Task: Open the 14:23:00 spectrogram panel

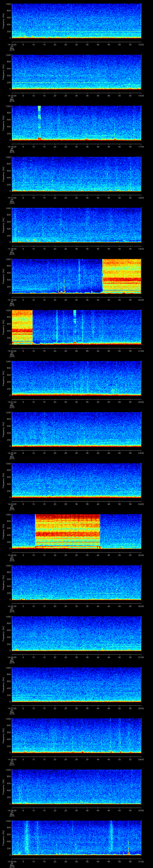Action: [76, 481]
